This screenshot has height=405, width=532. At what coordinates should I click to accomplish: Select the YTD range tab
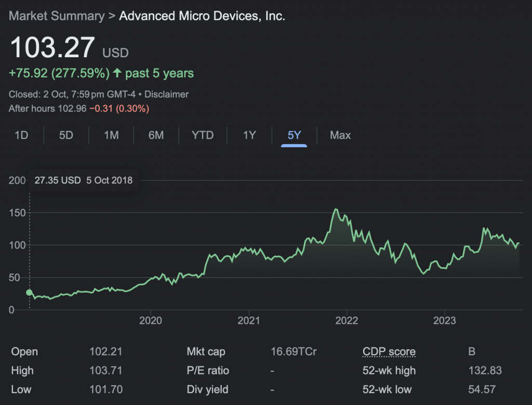coord(203,136)
